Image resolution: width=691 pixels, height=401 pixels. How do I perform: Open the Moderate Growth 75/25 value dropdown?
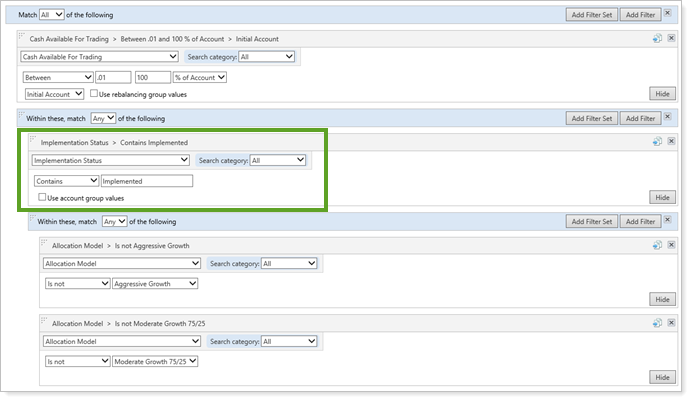155,361
